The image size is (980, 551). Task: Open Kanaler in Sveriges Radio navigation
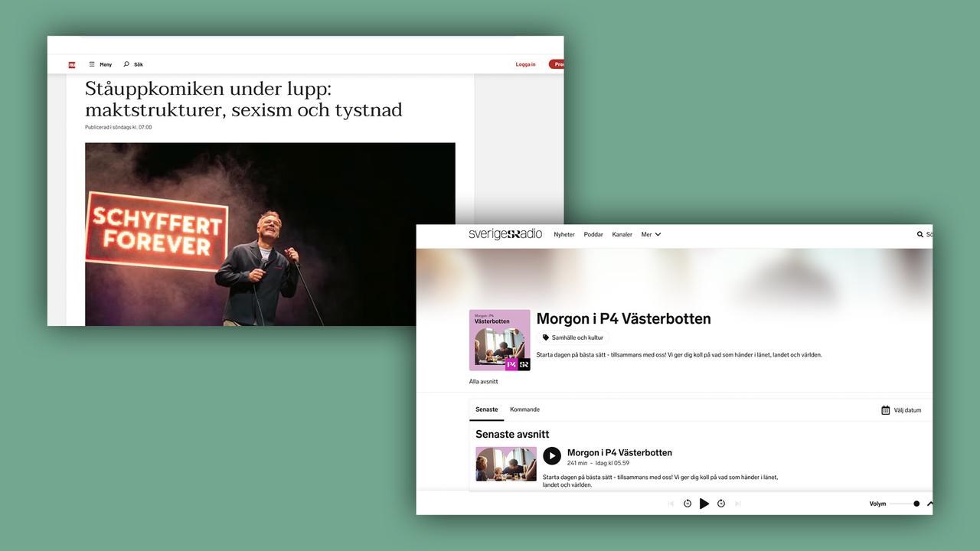(622, 234)
